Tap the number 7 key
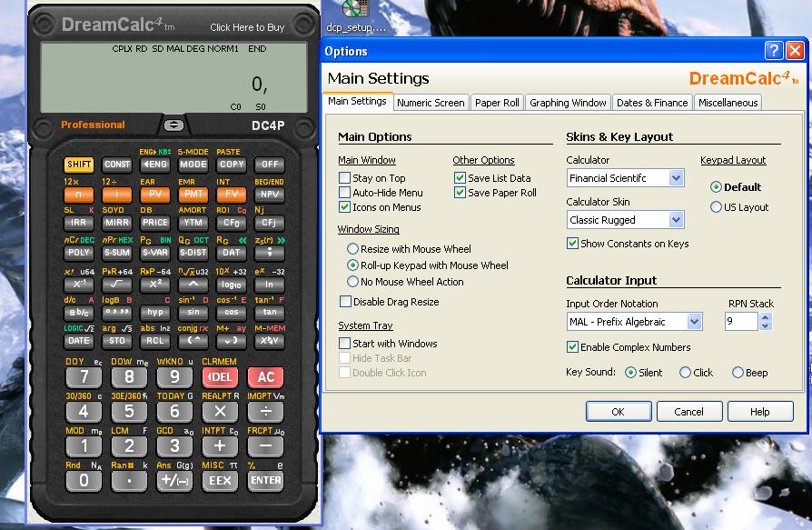Screen dimensions: 812x530 click(84, 376)
